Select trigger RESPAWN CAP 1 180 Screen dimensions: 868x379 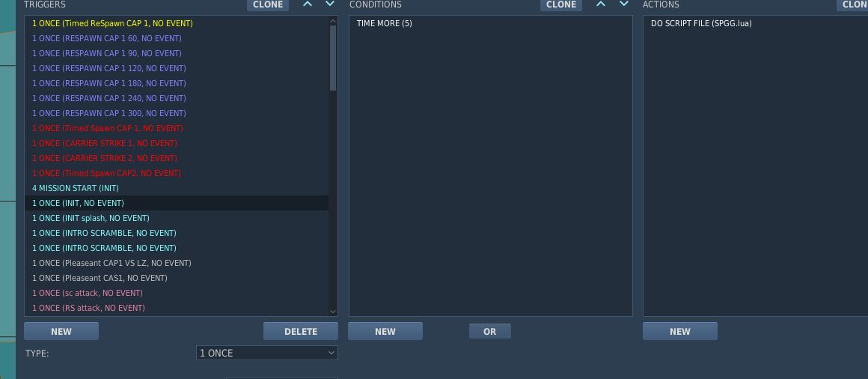177,83
